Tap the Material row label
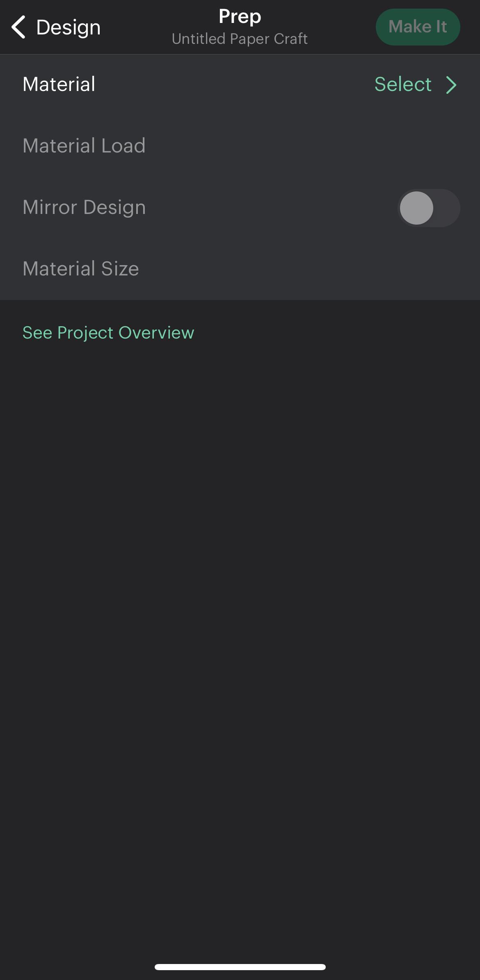Viewport: 480px width, 980px height. pos(59,84)
